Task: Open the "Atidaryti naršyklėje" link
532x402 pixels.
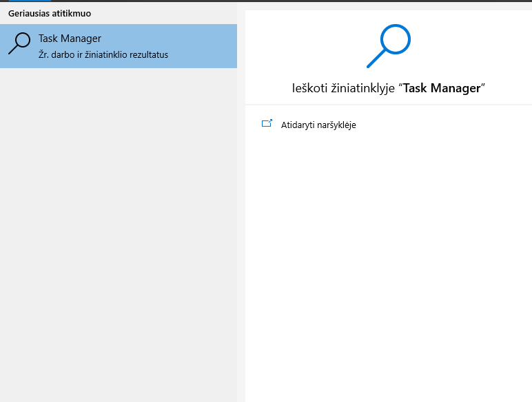Action: (318, 125)
